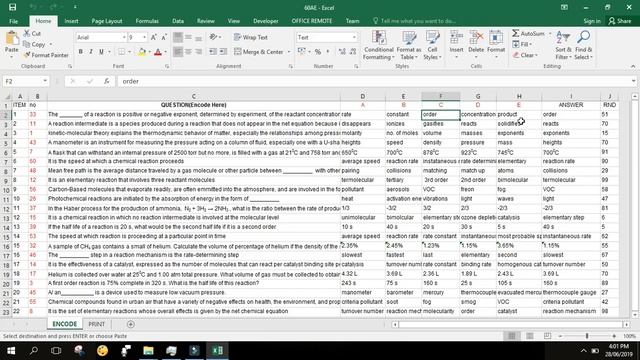This screenshot has width=640, height=360.
Task: Click the Copy button
Action: point(34,44)
